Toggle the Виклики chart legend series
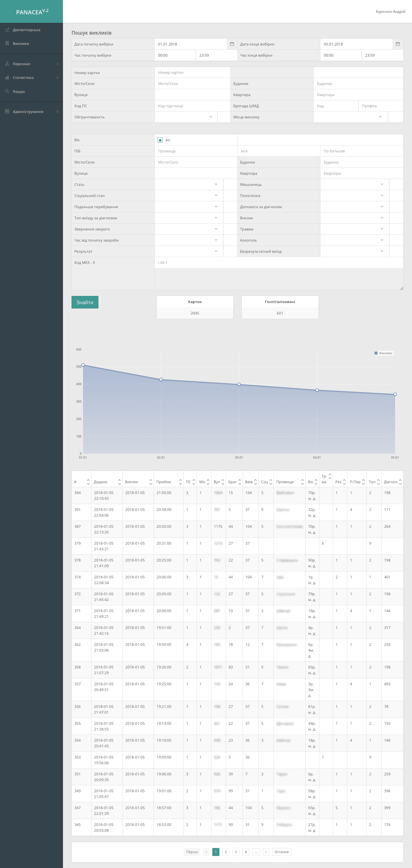The height and width of the screenshot is (868, 412). (x=383, y=353)
